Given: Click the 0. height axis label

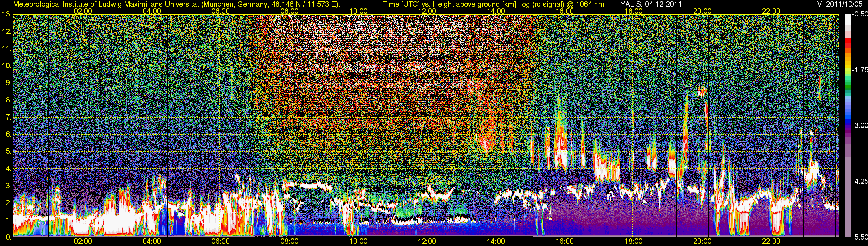Looking at the screenshot, I should point(8,237).
